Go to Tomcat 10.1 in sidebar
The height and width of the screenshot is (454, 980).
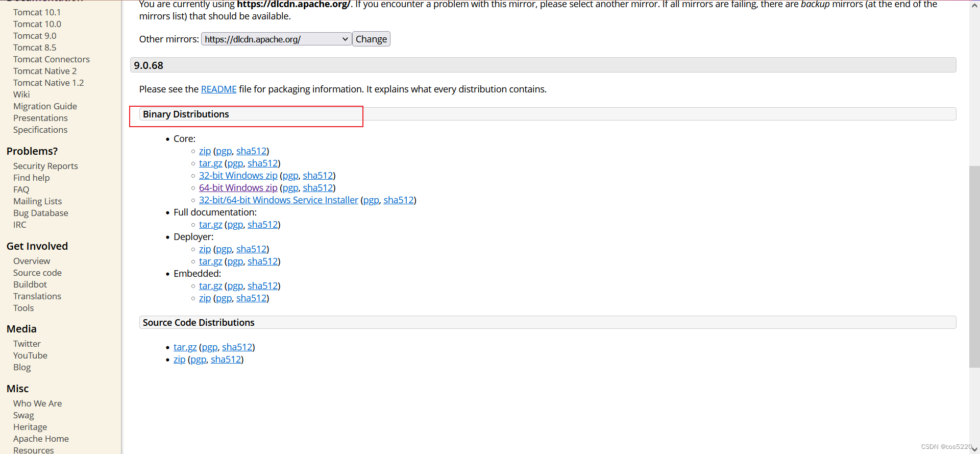pos(37,12)
